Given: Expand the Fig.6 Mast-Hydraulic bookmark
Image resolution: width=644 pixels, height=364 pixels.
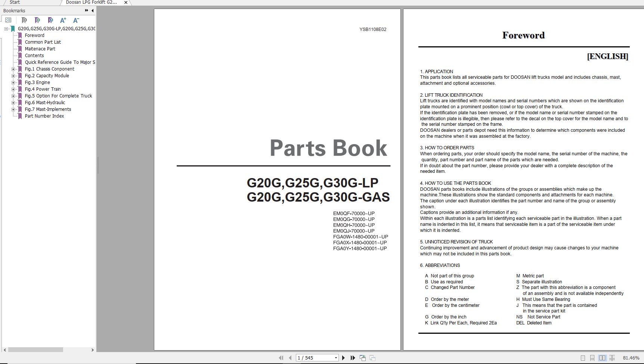Looking at the screenshot, I should pos(13,102).
